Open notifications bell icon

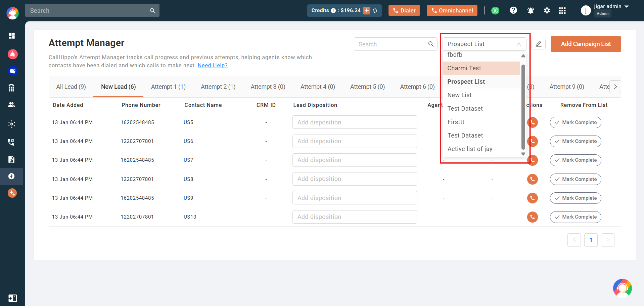531,11
